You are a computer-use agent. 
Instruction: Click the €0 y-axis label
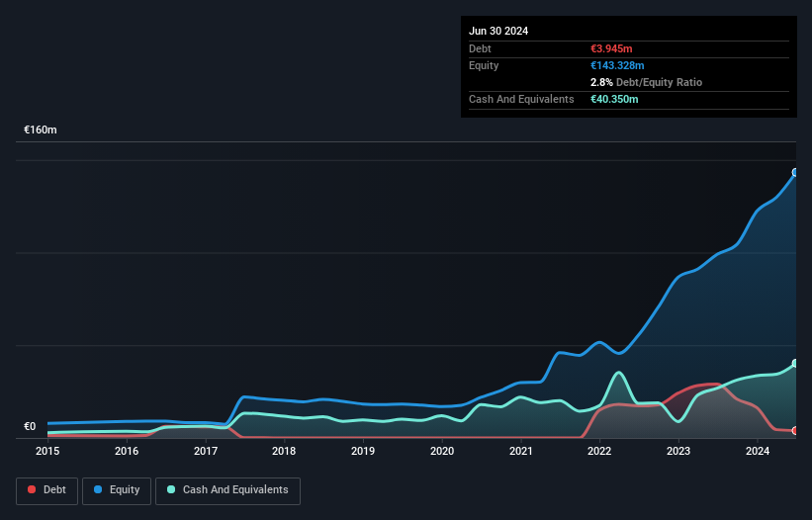coord(30,427)
